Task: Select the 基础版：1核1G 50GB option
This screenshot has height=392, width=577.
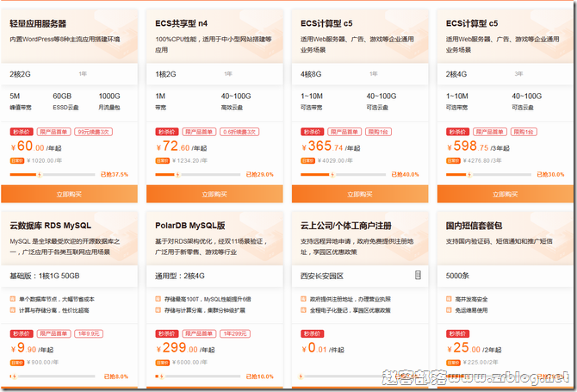Action: pyautogui.click(x=69, y=276)
